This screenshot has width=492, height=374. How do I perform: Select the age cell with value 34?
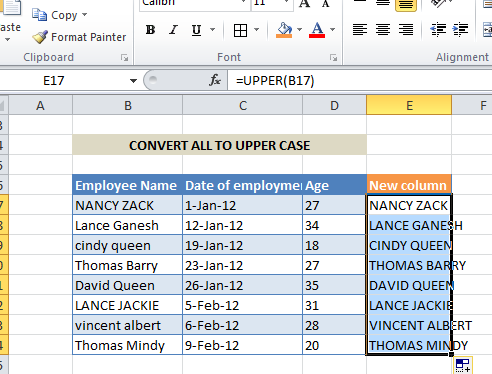(x=334, y=225)
